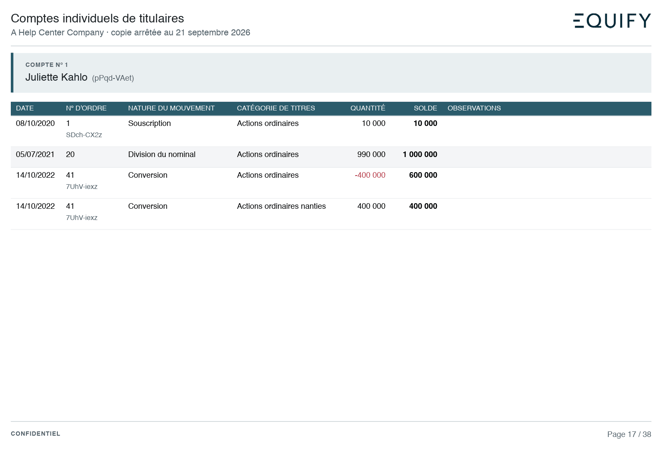Viewport: 670px width, 459px height.
Task: Click the 'Actions ordinaires nanties' cell
Action: [x=282, y=206]
